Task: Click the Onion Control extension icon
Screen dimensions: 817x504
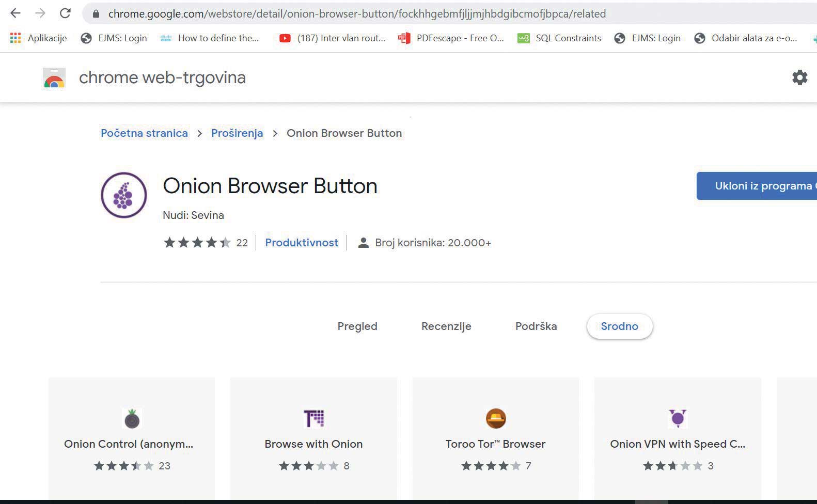Action: coord(132,418)
